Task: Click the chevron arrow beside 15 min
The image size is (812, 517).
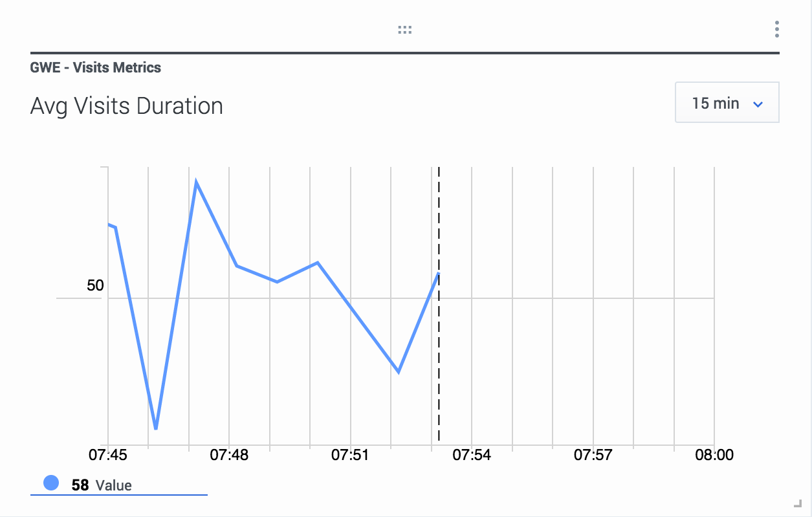Action: (758, 104)
